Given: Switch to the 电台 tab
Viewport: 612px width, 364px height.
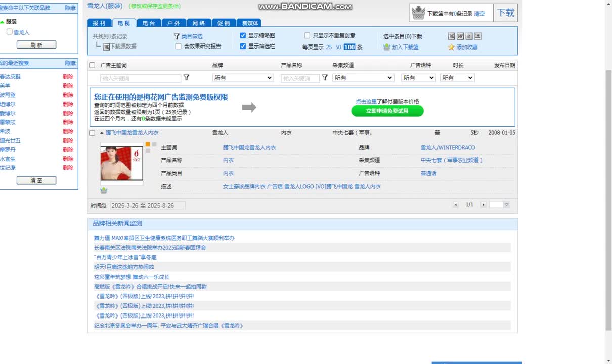Looking at the screenshot, I should pyautogui.click(x=149, y=23).
